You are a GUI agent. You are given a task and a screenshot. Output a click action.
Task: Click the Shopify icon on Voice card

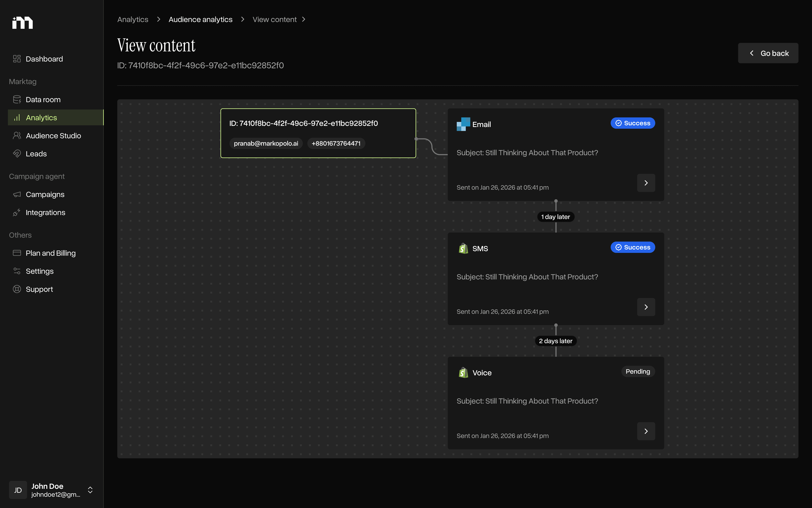(x=463, y=373)
